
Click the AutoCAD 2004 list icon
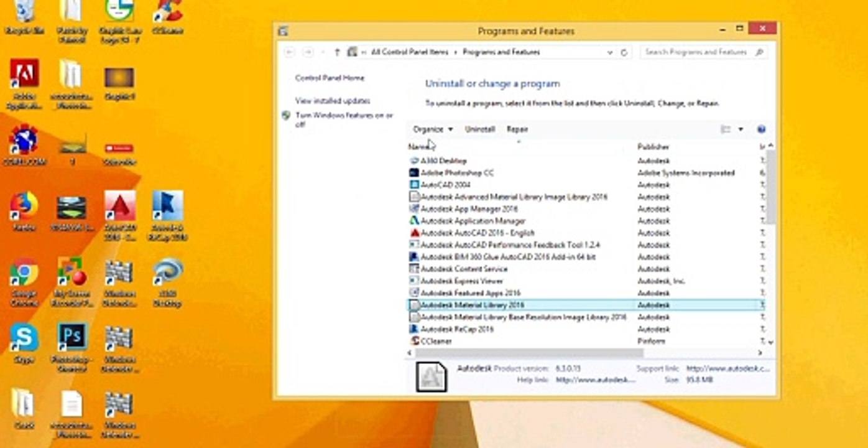coord(415,185)
